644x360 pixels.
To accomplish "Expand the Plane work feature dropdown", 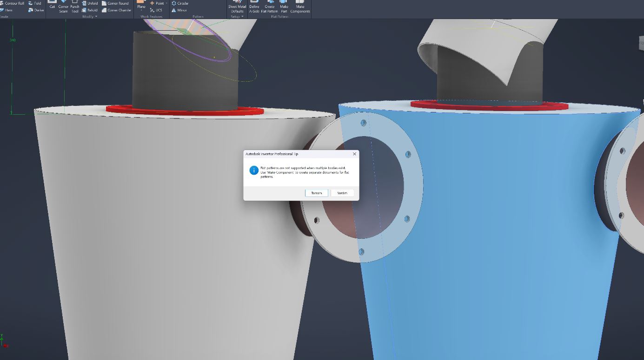I will (x=141, y=9).
